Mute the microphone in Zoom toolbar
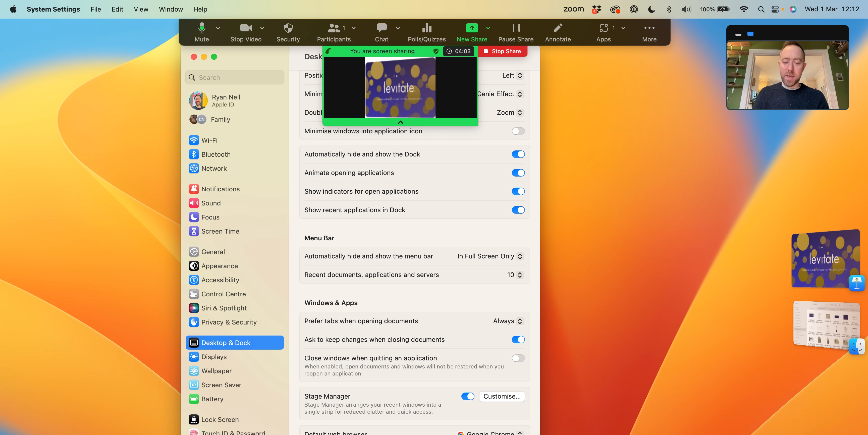The image size is (868, 435). coord(201,32)
